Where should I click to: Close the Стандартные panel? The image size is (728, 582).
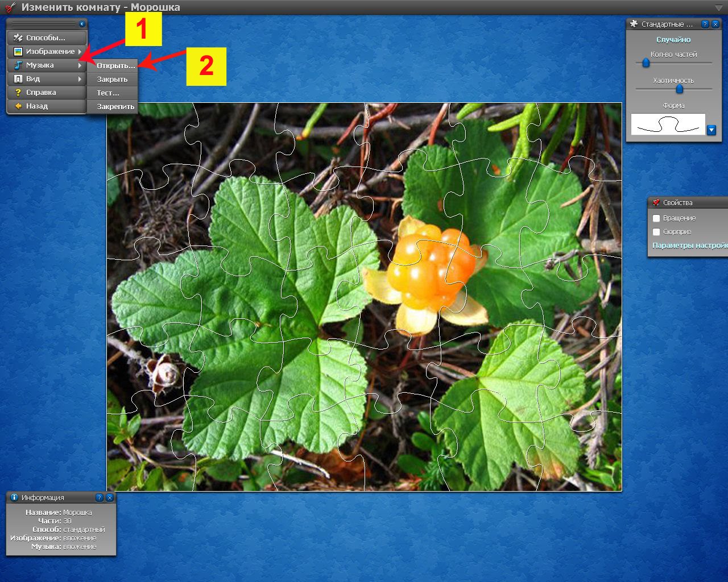715,24
